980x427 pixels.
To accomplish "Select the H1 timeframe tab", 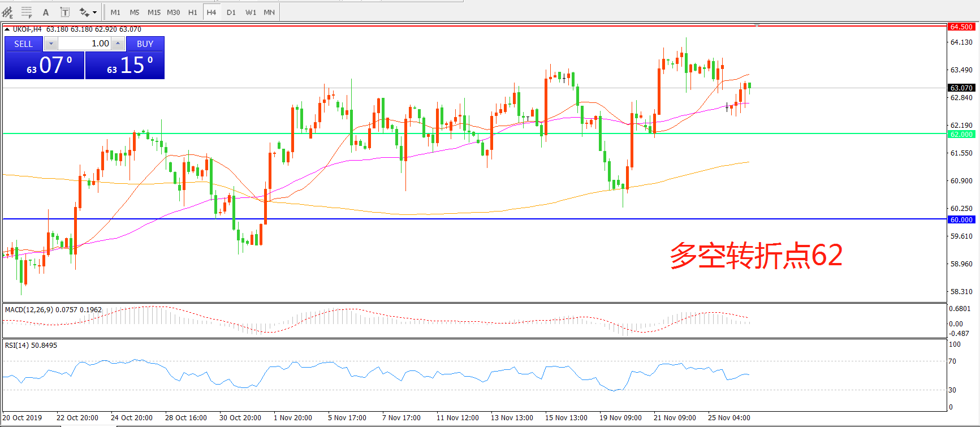I will click(192, 12).
